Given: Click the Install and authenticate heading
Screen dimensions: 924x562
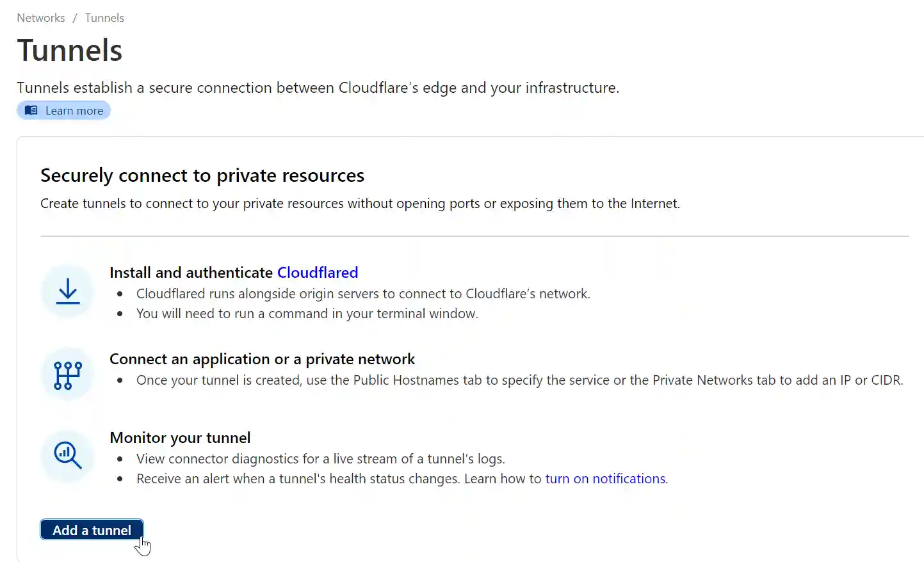Looking at the screenshot, I should click(191, 272).
